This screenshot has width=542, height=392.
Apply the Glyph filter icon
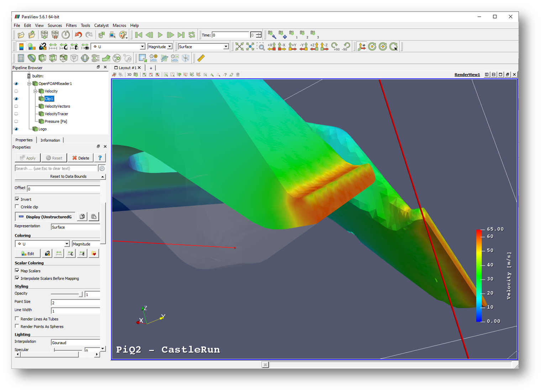85,58
